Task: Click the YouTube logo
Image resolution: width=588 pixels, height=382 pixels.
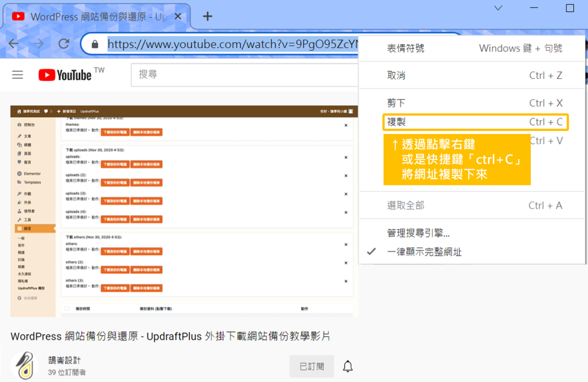Action: tap(64, 75)
